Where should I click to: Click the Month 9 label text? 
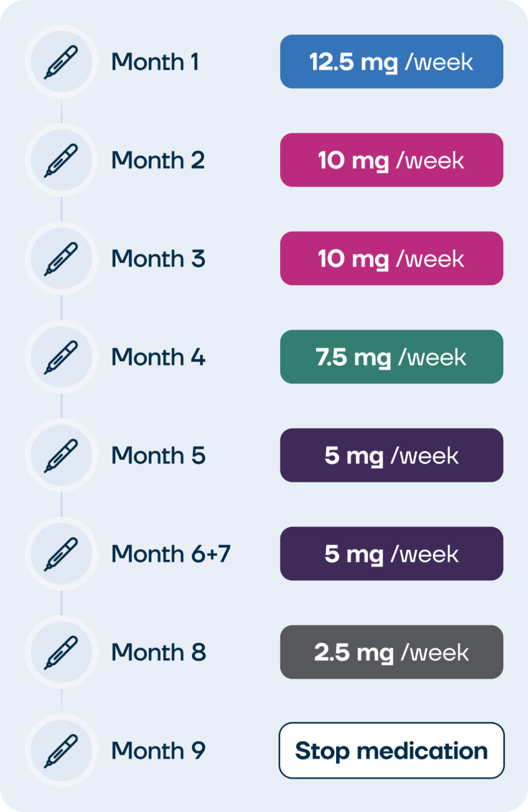pos(158,751)
